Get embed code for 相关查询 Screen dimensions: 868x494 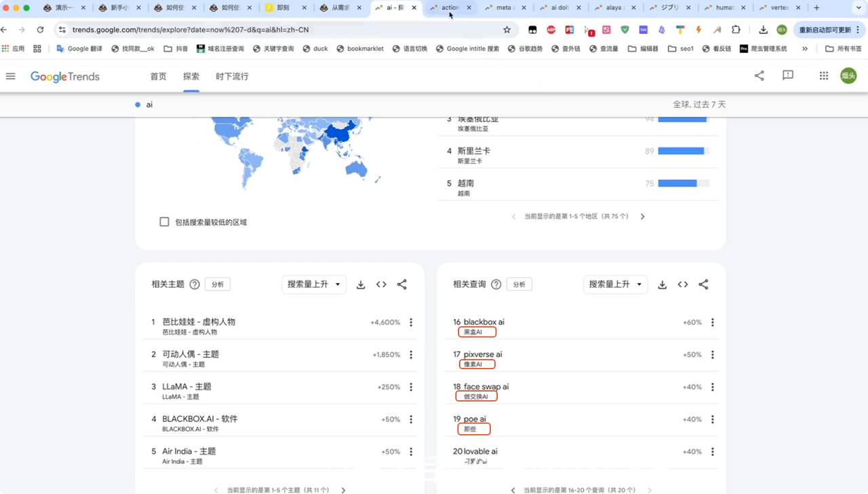coord(683,284)
